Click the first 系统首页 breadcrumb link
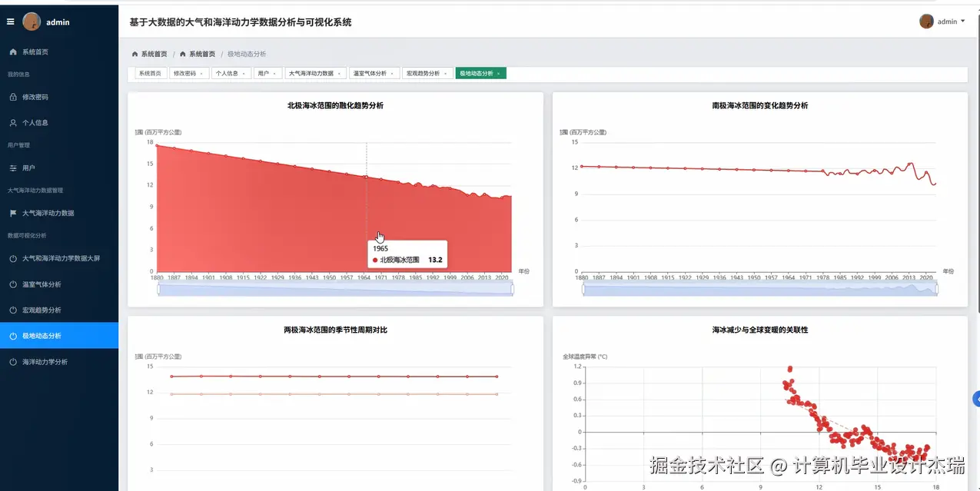The image size is (980, 491). [154, 54]
